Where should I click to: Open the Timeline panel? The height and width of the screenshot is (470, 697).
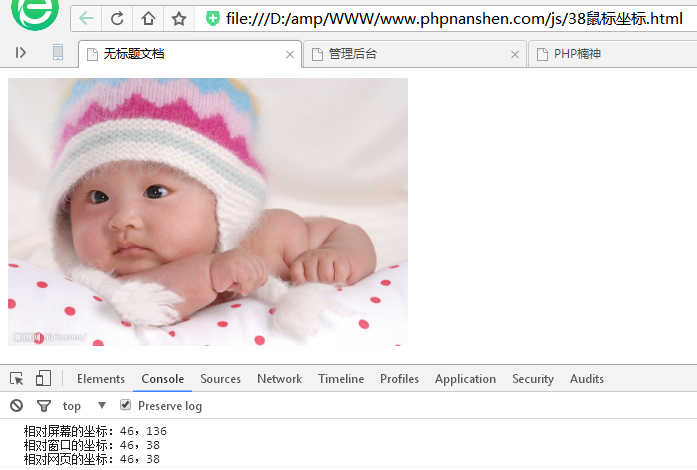click(341, 379)
